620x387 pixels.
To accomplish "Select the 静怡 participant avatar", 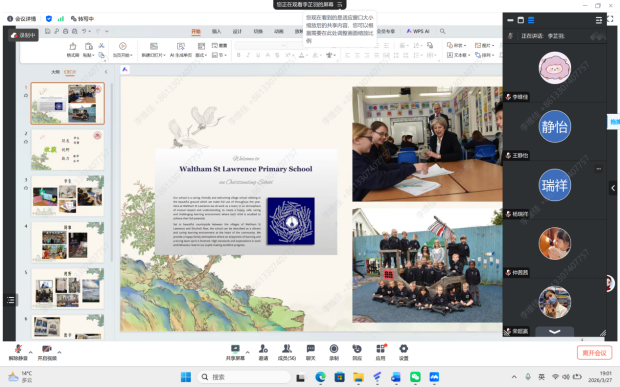I will pyautogui.click(x=554, y=126).
